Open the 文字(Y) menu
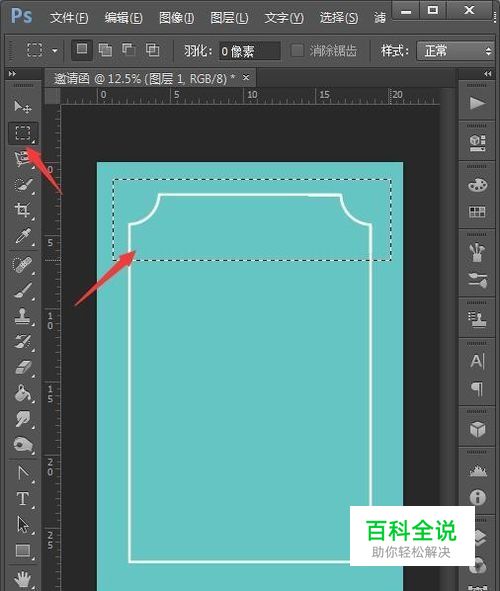This screenshot has height=591, width=500. (284, 18)
